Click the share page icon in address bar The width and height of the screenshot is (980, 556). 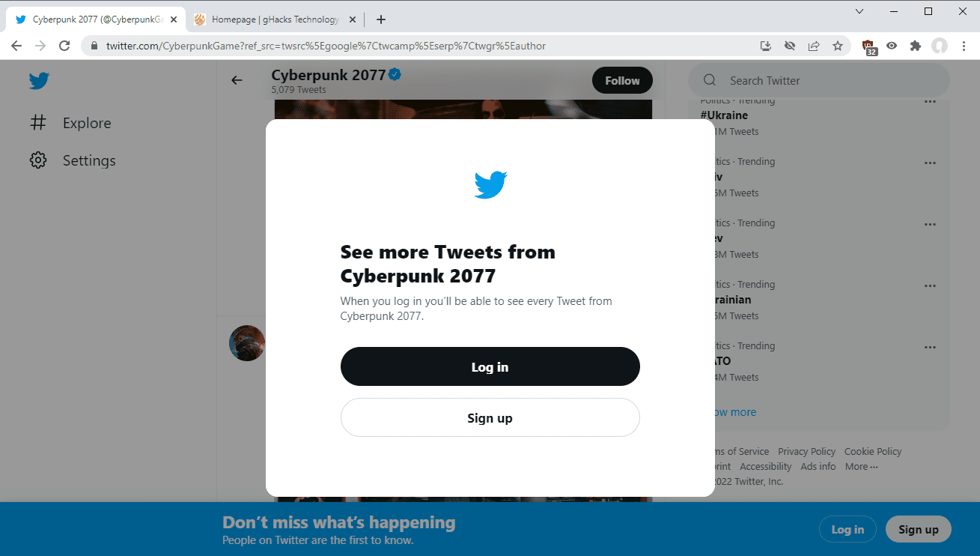pyautogui.click(x=814, y=46)
